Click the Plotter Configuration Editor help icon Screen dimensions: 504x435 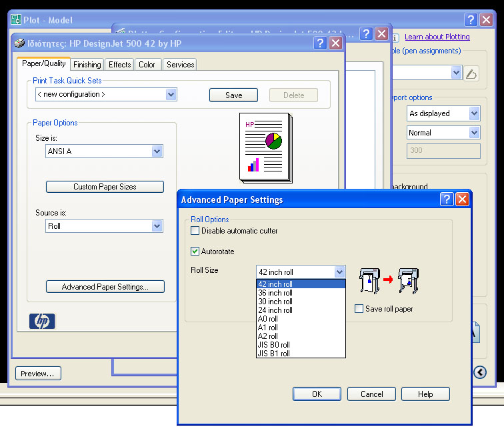click(366, 33)
